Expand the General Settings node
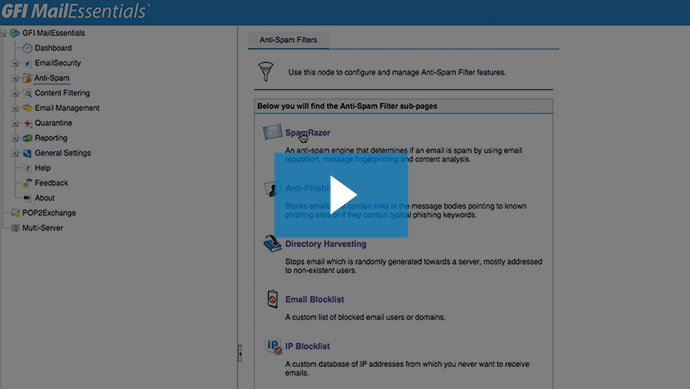This screenshot has width=690, height=389. coord(15,153)
